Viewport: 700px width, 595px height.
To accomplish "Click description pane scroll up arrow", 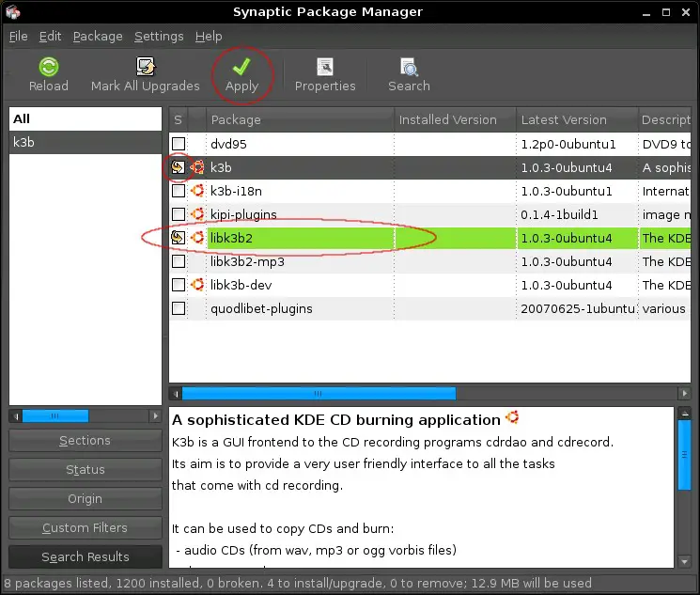I will click(x=684, y=414).
